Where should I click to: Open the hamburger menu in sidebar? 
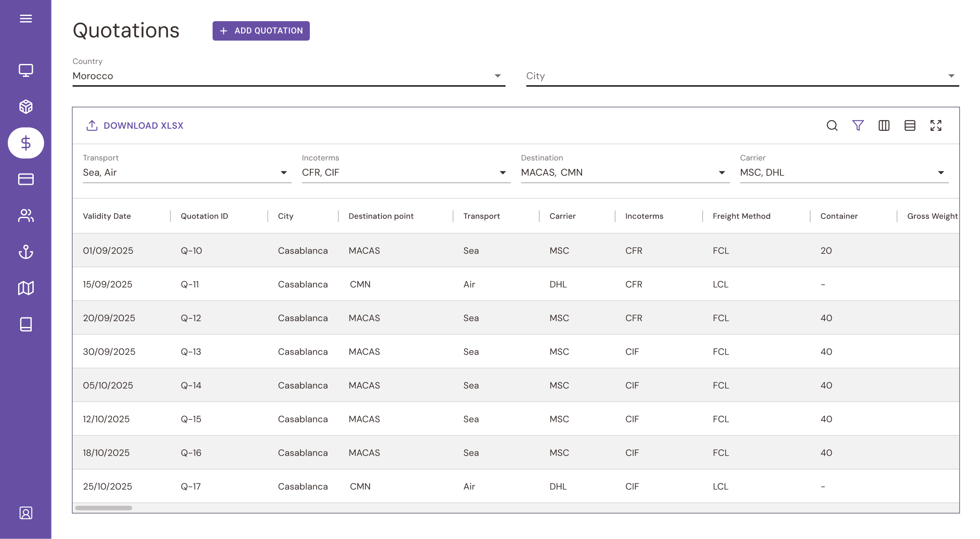click(26, 19)
